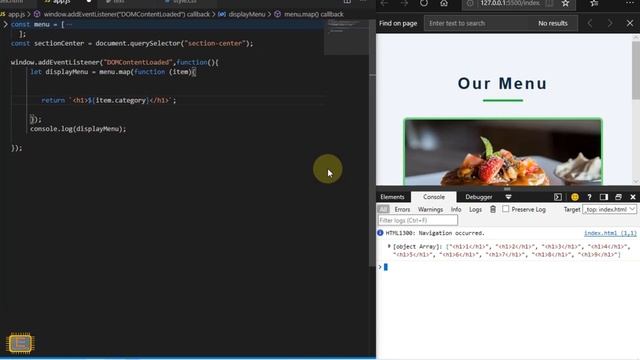The height and width of the screenshot is (360, 640).
Task: Open DevTools help question mark
Action: pos(589,197)
